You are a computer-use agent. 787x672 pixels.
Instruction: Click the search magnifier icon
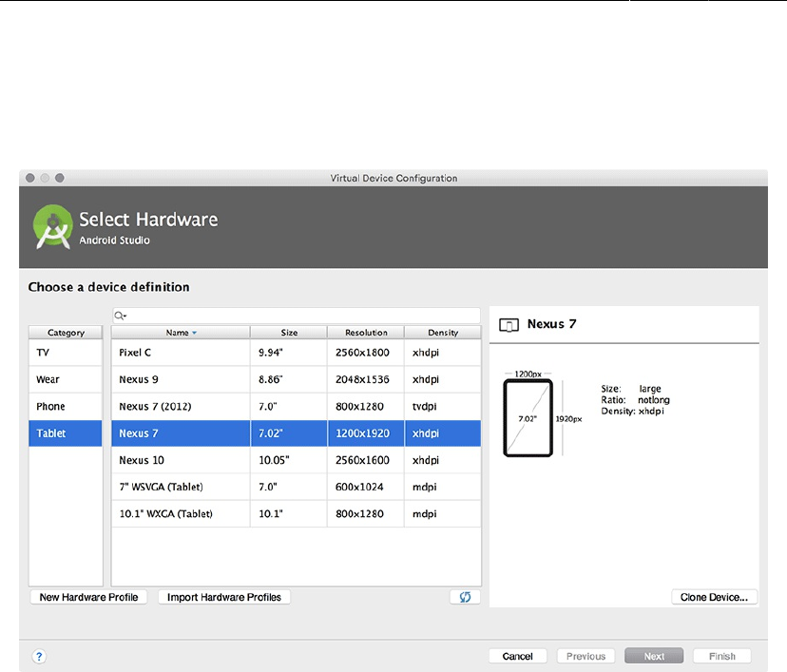120,316
